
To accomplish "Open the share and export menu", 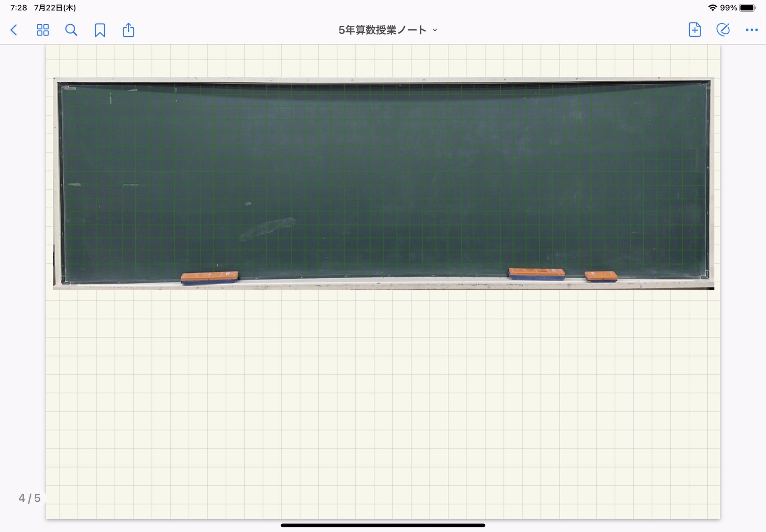I will tap(128, 30).
